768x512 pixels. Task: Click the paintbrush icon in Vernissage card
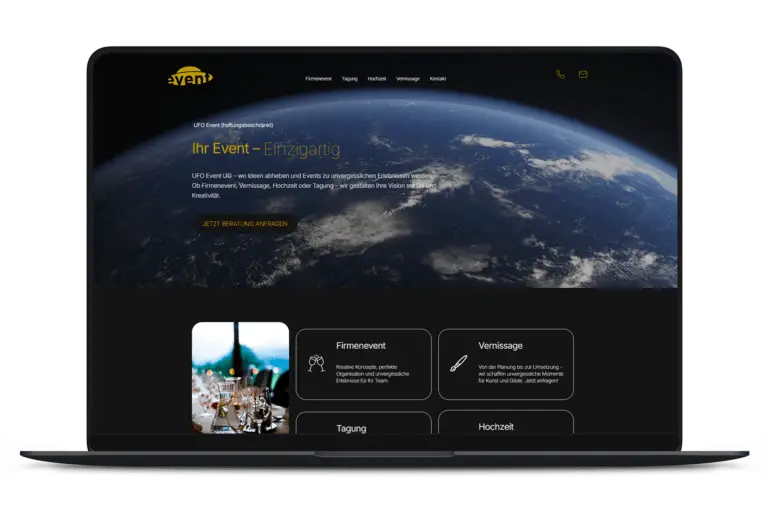coord(459,364)
